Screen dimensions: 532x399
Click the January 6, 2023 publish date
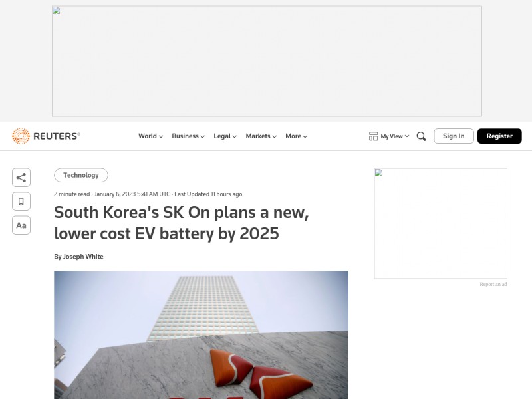132,194
